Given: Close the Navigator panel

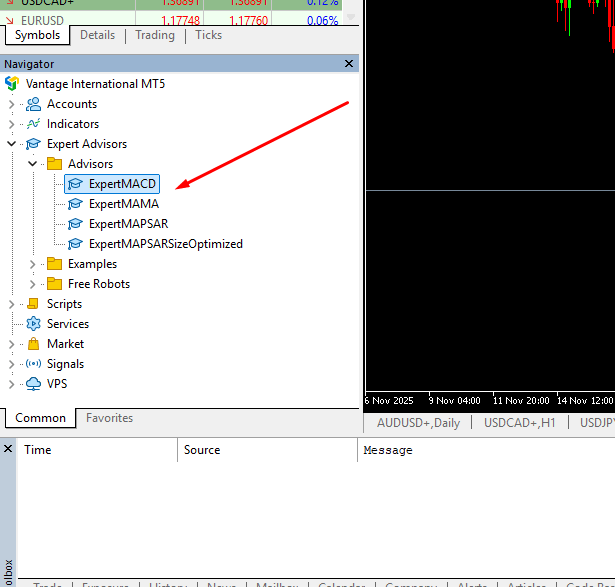Looking at the screenshot, I should [349, 64].
